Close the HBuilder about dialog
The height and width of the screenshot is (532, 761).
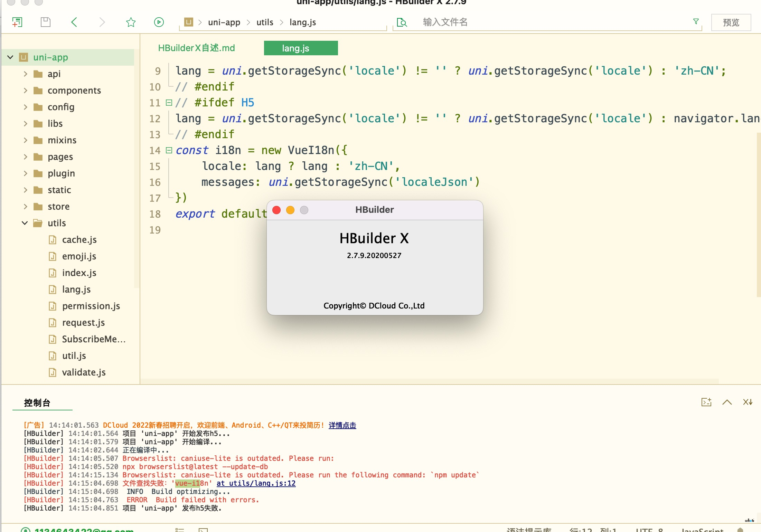click(x=276, y=210)
